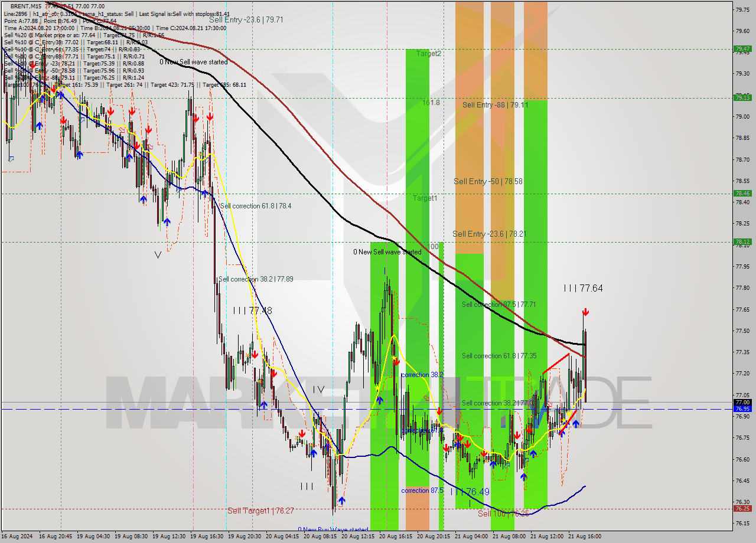This screenshot has width=756, height=543.
Task: Click the 'Target2' label on green zone
Action: 429,53
